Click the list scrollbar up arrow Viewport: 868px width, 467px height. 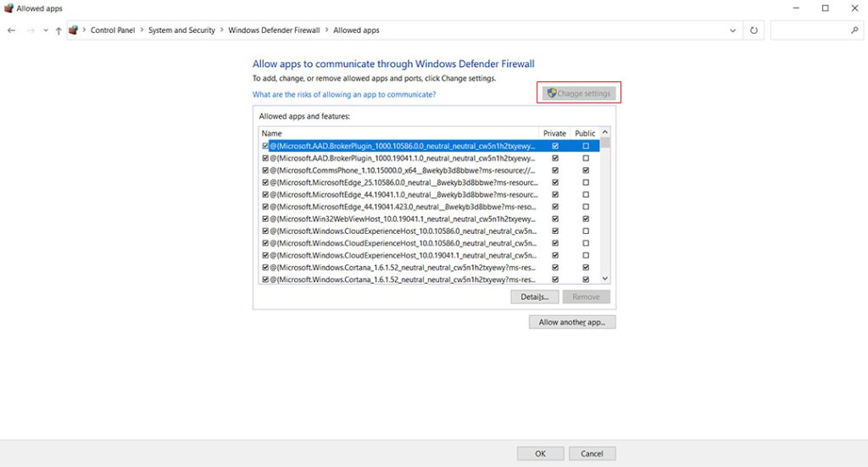(605, 132)
